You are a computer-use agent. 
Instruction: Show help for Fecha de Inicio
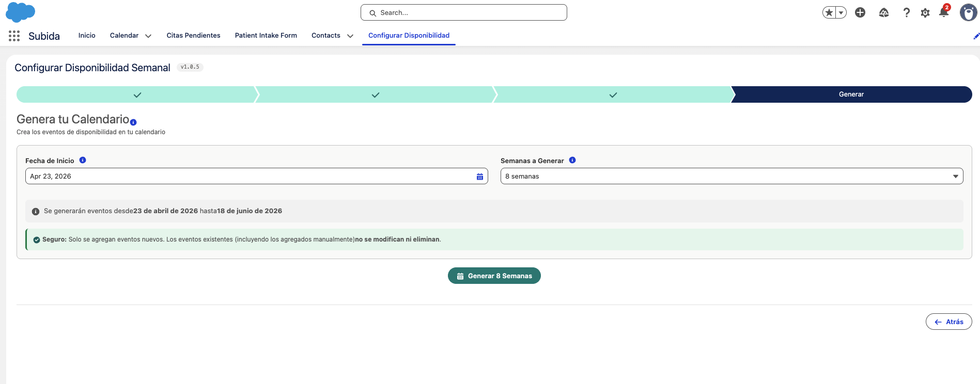pyautogui.click(x=83, y=160)
